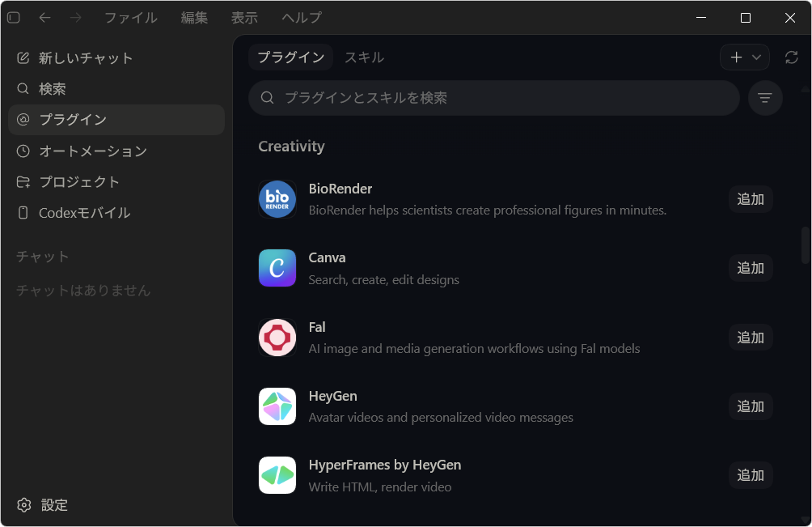
Task: Go back with the left arrow
Action: [x=45, y=18]
